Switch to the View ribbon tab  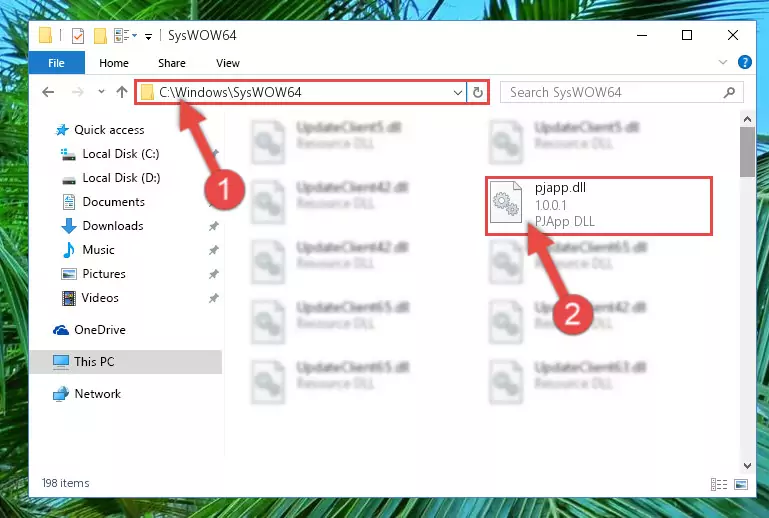[228, 63]
